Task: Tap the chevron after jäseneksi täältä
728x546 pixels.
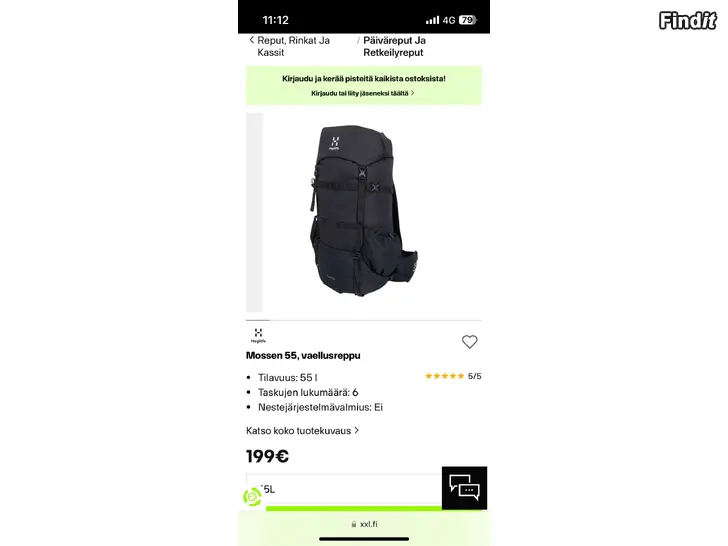Action: point(412,93)
